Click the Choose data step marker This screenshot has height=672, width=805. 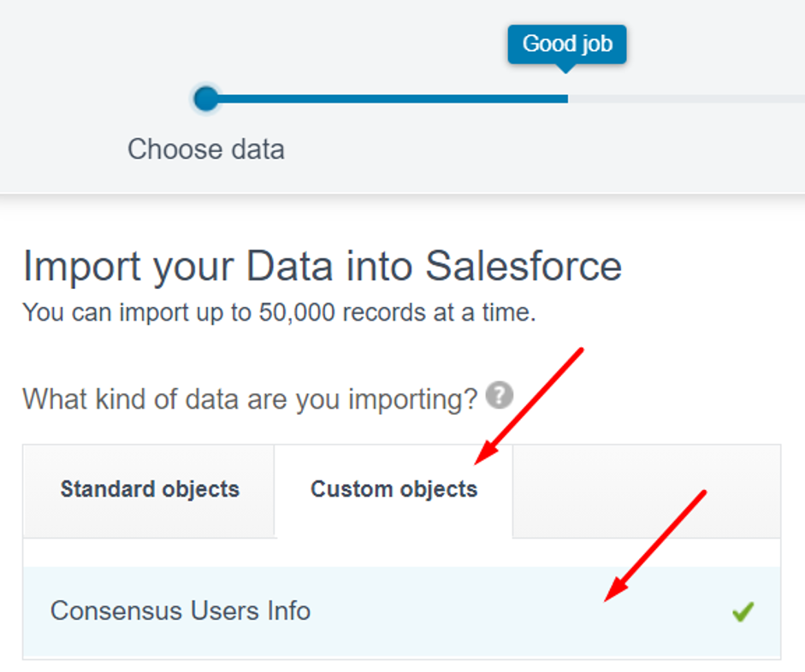(206, 98)
